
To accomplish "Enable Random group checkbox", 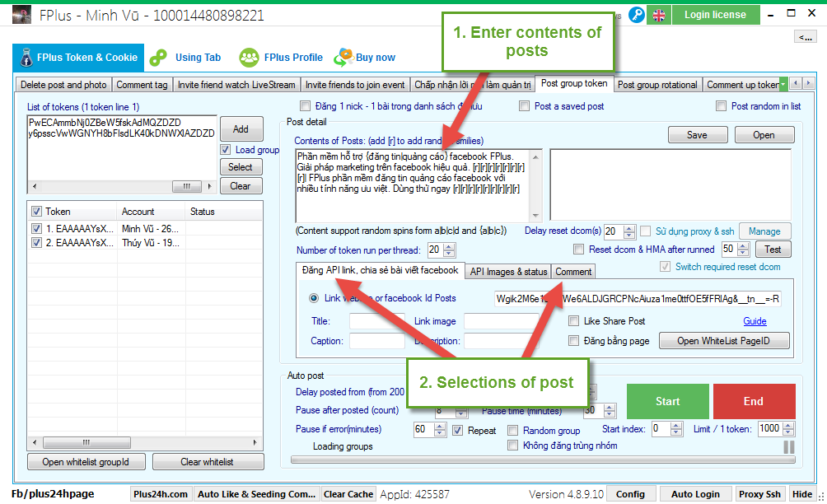I will [512, 430].
